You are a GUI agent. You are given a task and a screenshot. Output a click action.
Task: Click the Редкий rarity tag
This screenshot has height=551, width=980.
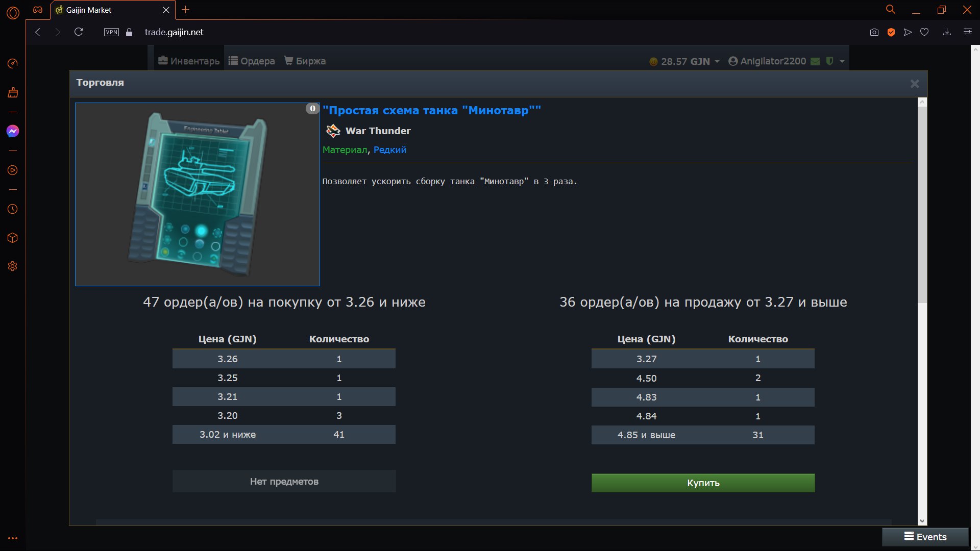(x=390, y=150)
